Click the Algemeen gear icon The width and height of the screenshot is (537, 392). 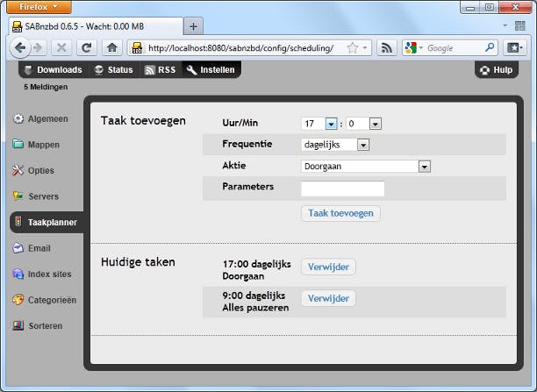point(18,118)
